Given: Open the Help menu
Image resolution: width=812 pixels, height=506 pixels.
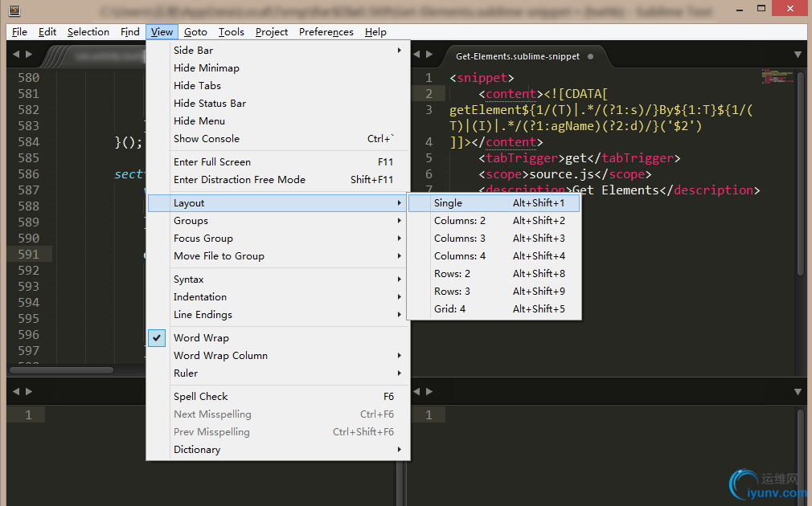Looking at the screenshot, I should click(375, 32).
